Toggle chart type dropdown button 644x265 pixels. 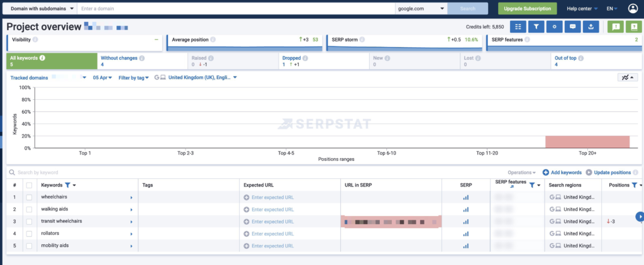click(x=628, y=77)
